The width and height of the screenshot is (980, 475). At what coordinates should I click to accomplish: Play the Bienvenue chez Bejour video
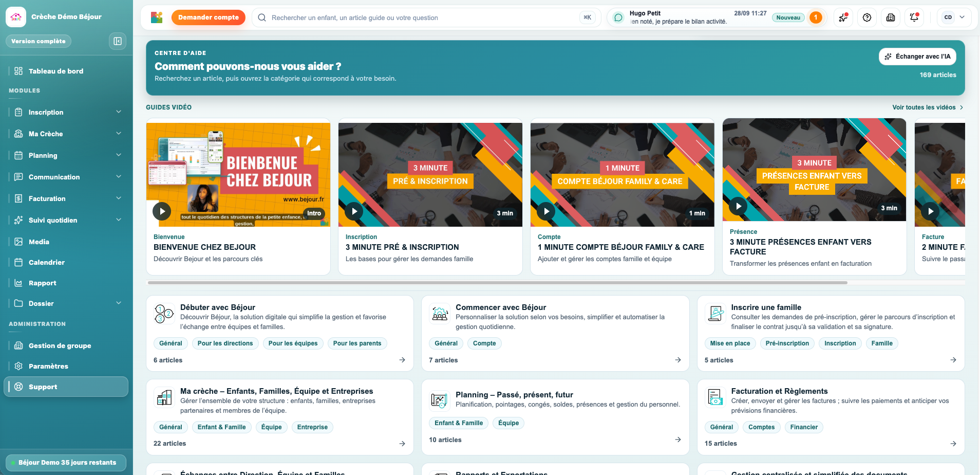coord(162,211)
